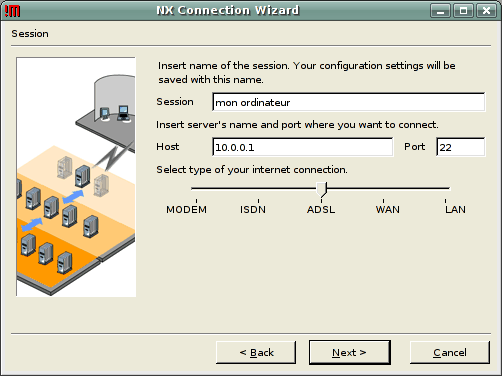
Task: Click the connection type slider handle
Action: (321, 189)
